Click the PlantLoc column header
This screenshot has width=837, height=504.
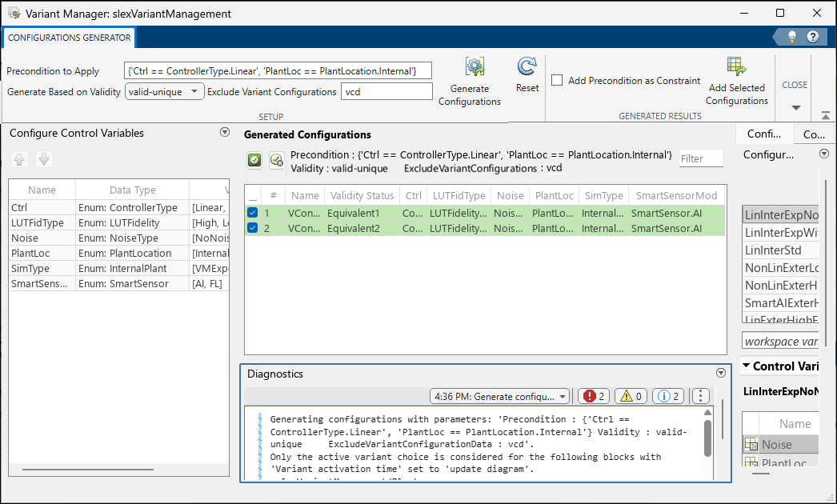point(554,195)
